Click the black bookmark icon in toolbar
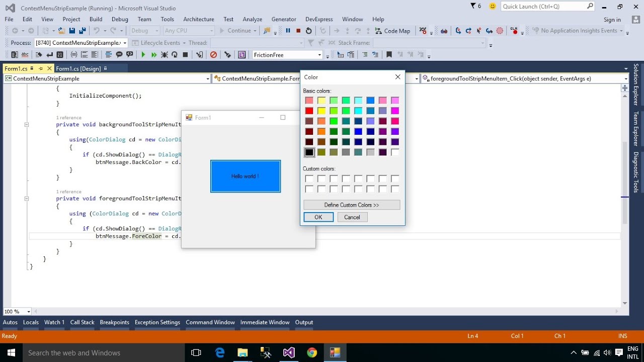The height and width of the screenshot is (362, 644). (389, 55)
